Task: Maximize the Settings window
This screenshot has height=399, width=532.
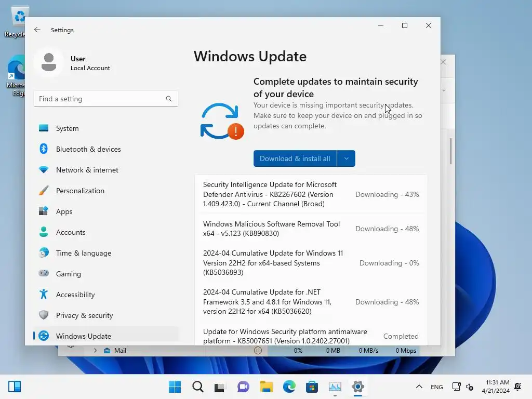Action: click(x=404, y=25)
